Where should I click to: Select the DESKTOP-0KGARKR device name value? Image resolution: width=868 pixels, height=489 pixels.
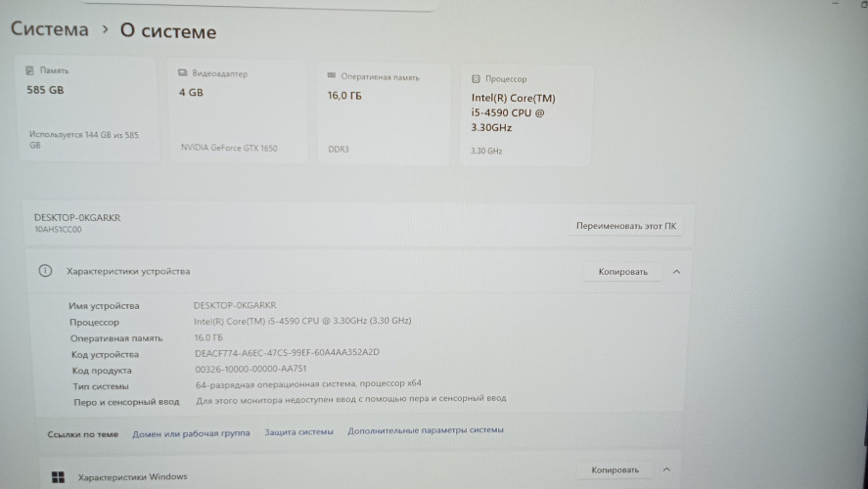click(x=235, y=305)
